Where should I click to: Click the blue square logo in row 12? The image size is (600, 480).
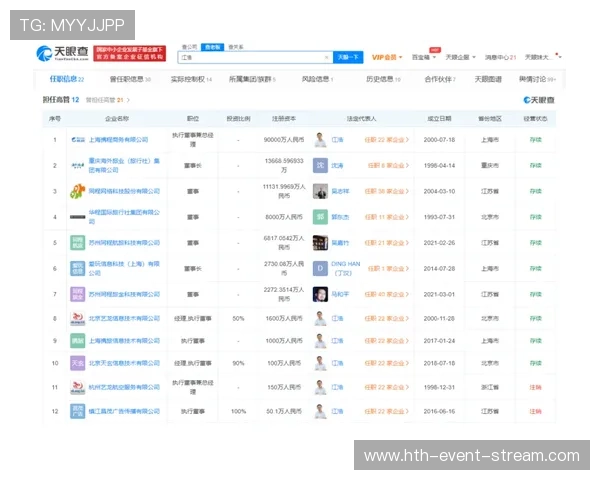tap(78, 411)
